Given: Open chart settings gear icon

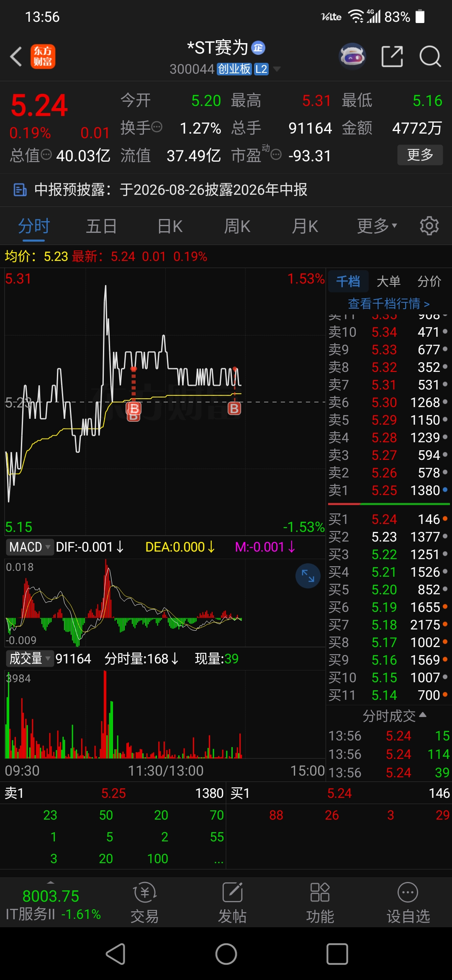Looking at the screenshot, I should (x=429, y=226).
